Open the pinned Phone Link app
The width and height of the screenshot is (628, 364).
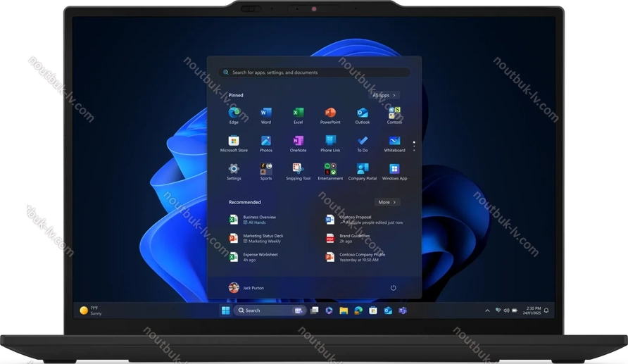click(330, 142)
